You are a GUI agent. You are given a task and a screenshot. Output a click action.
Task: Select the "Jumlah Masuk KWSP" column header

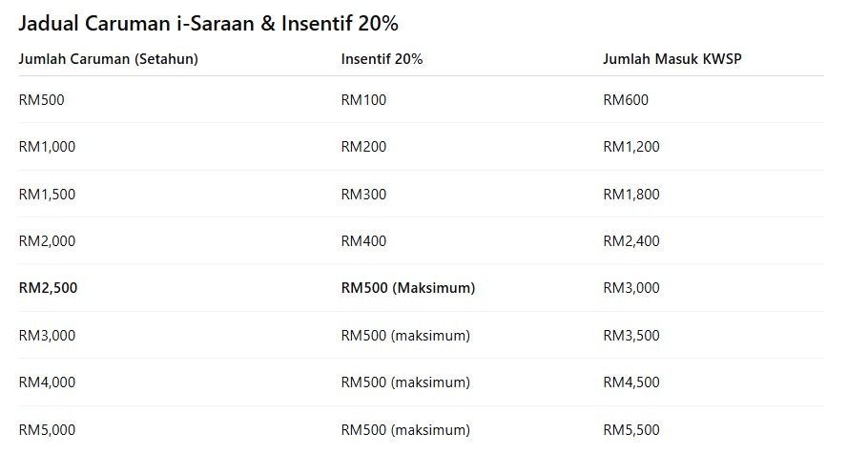(672, 59)
